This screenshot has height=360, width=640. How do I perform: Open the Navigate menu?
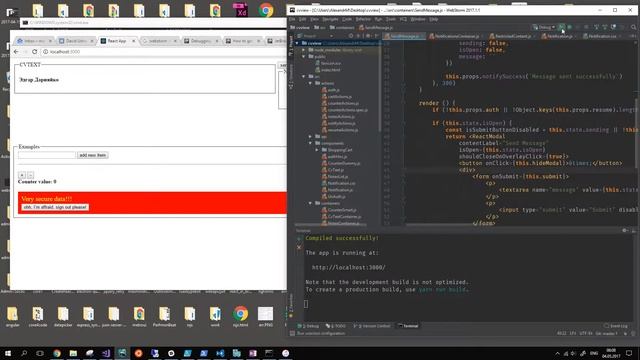click(330, 19)
